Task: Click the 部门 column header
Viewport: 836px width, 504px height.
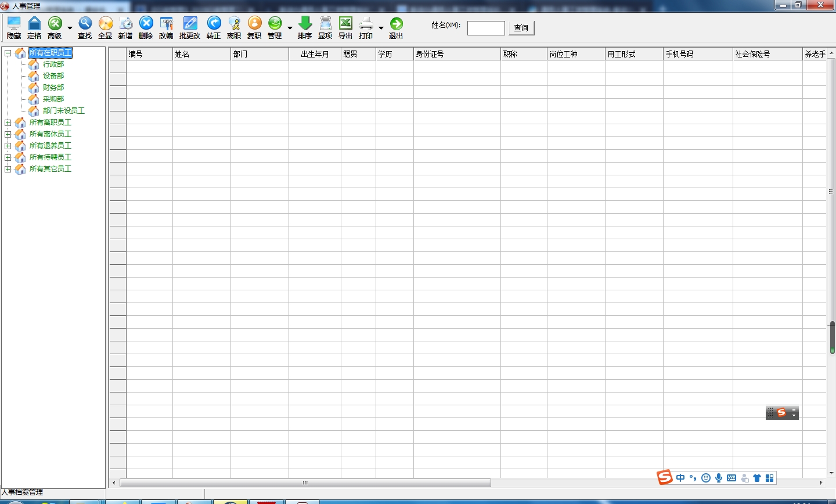Action: [x=260, y=54]
